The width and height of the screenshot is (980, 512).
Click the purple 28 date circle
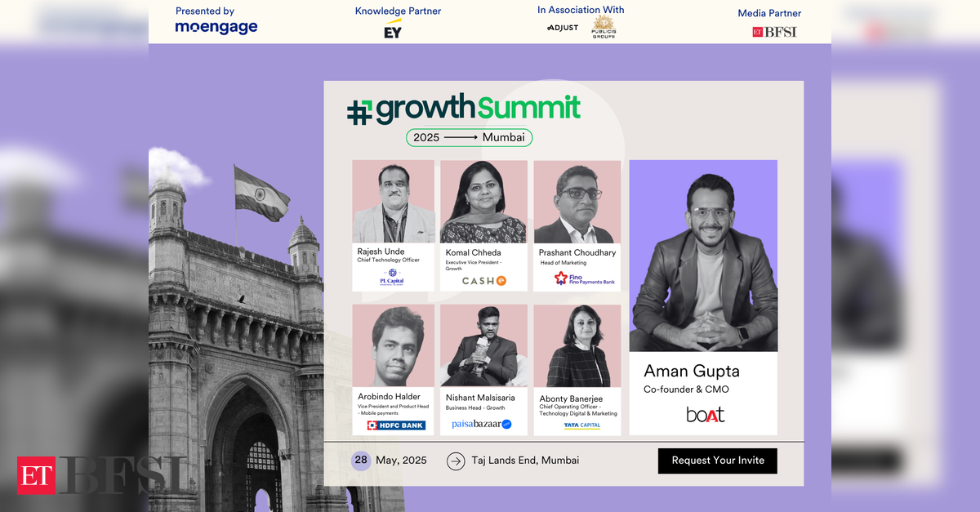point(361,460)
